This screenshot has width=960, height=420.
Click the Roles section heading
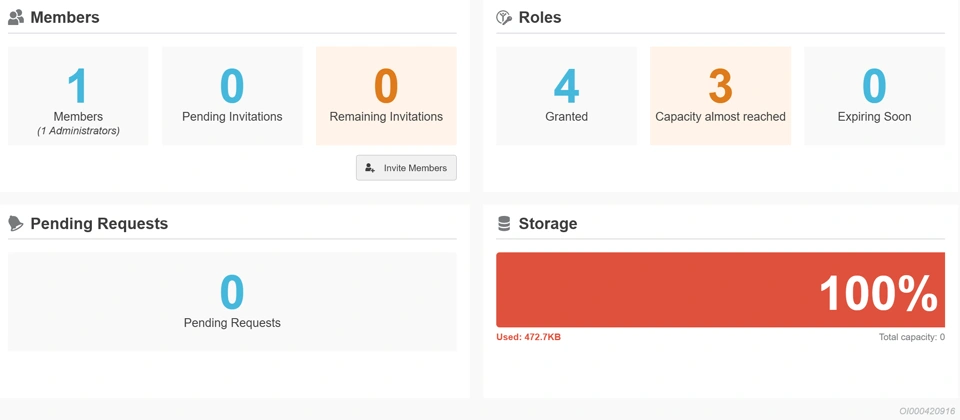[x=540, y=18]
